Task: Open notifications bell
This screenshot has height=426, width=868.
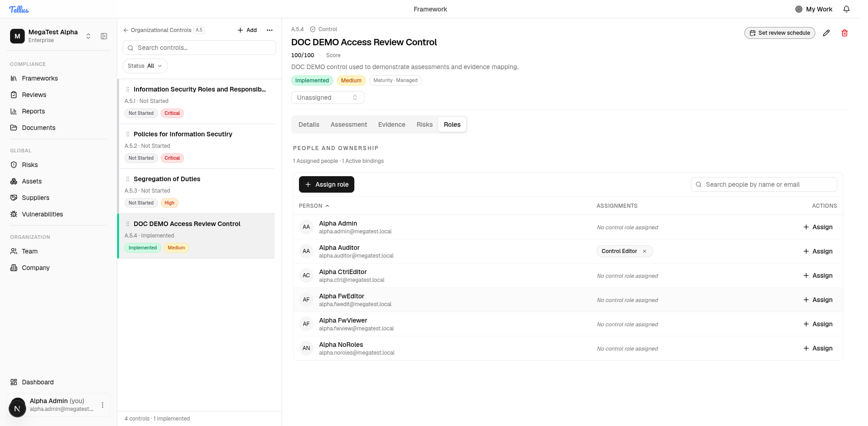Action: point(846,9)
